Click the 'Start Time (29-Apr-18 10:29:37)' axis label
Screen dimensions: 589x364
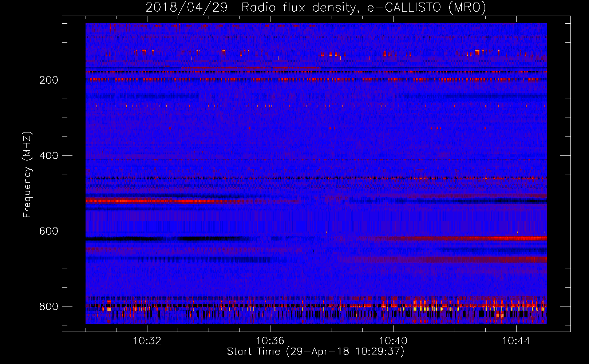coord(316,352)
